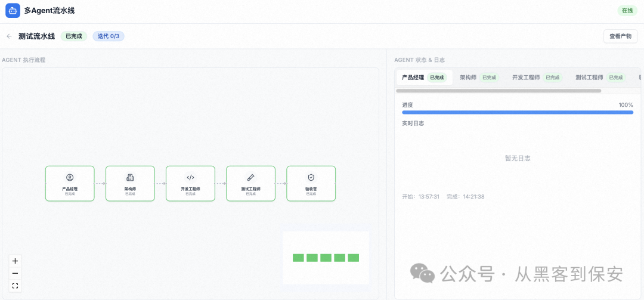The height and width of the screenshot is (300, 644).
Task: Zoom in the flow canvas
Action: tap(15, 261)
